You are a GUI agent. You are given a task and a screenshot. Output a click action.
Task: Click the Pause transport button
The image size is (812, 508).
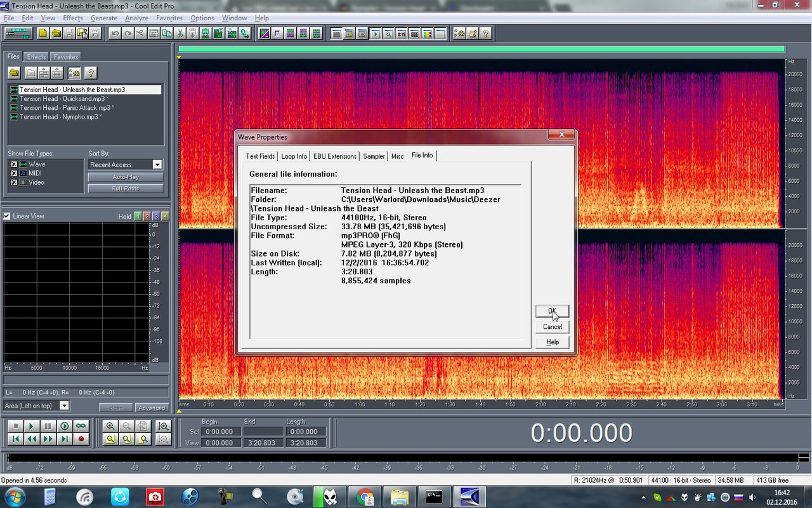pos(48,426)
